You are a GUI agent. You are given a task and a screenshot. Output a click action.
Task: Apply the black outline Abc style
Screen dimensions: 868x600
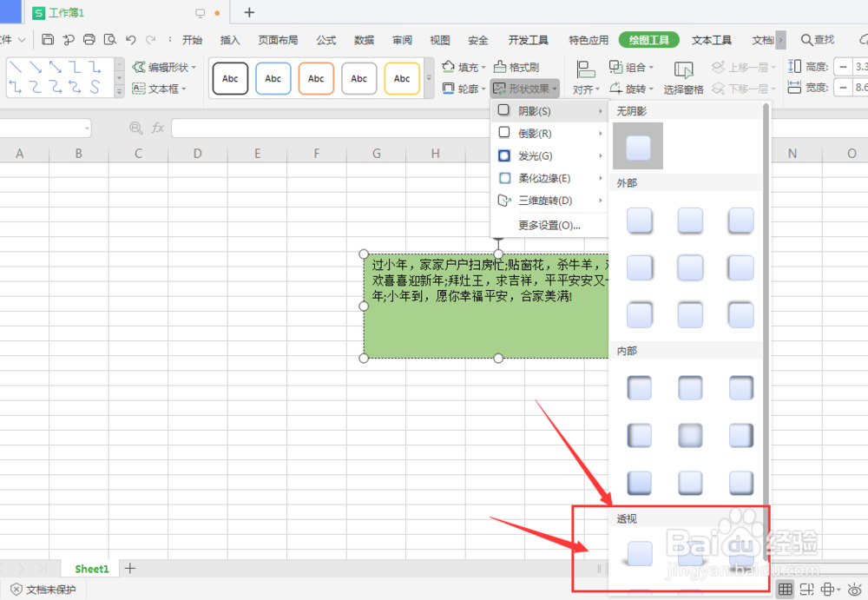tap(230, 79)
